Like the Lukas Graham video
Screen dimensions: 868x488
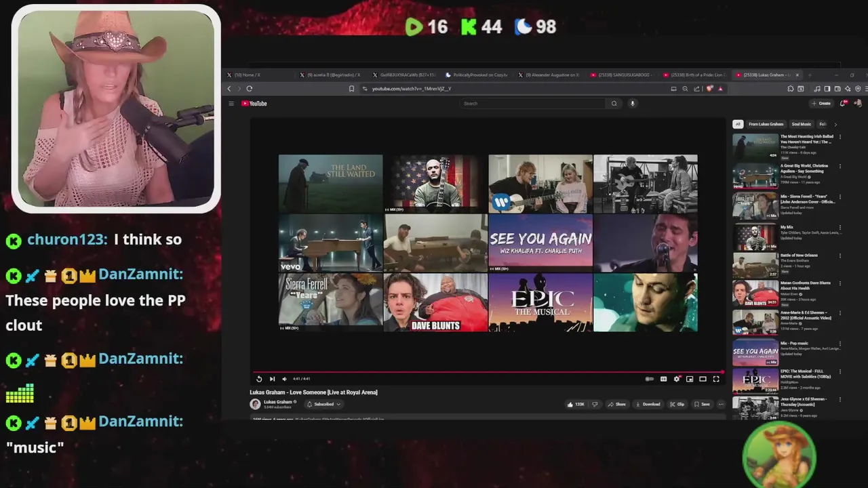[576, 404]
